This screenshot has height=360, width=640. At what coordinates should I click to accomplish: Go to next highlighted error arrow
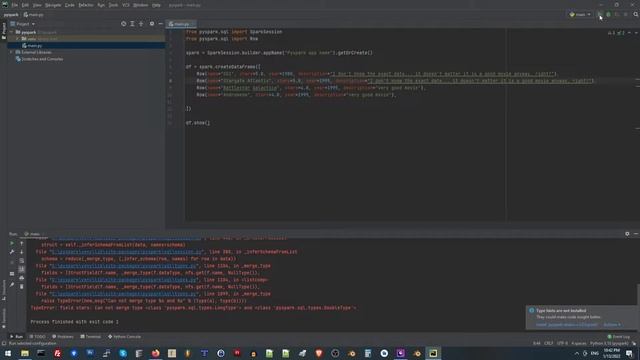(x=636, y=33)
